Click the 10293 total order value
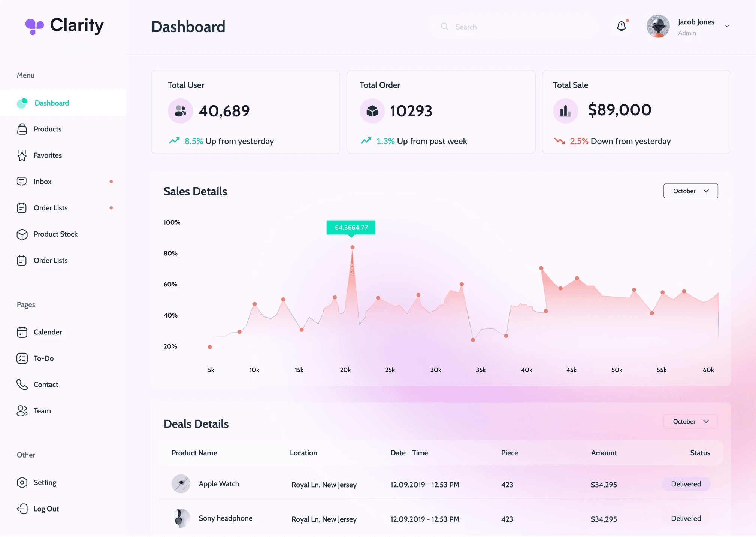Screen dimensions: 756x537 tap(411, 111)
